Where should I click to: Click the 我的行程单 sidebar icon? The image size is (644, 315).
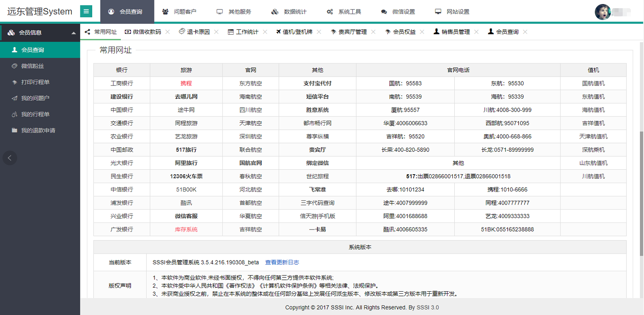point(14,115)
